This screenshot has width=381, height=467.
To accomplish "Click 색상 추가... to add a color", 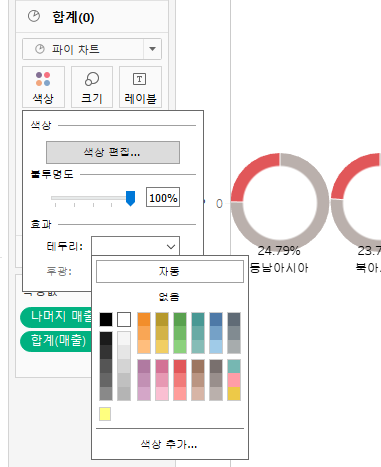I will [169, 444].
